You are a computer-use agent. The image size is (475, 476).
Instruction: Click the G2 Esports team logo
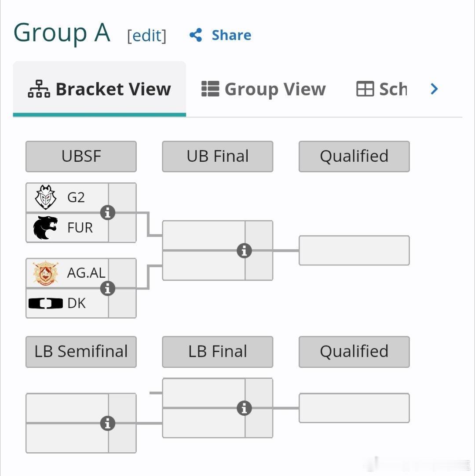point(46,197)
